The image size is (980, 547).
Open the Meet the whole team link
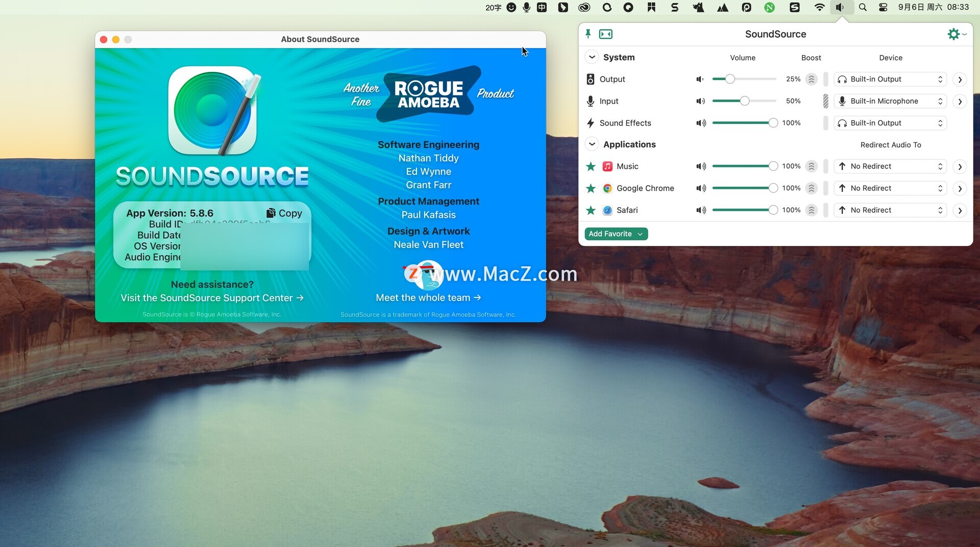(428, 297)
